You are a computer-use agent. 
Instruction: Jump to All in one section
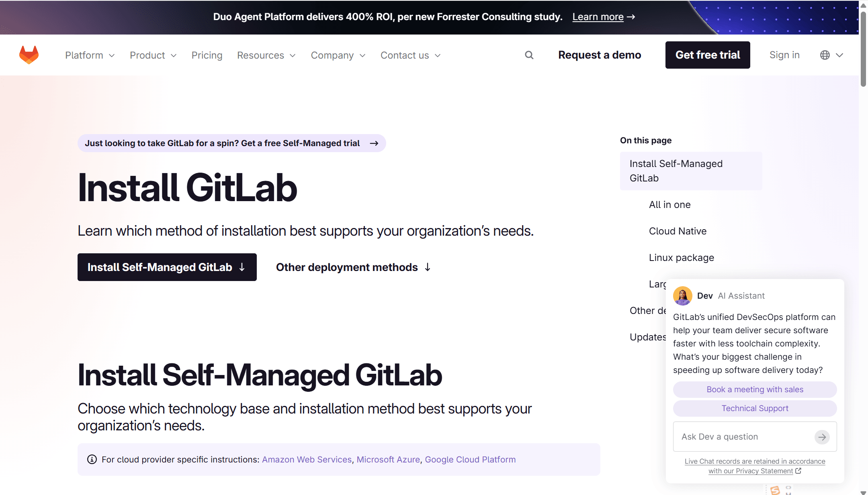(x=670, y=205)
